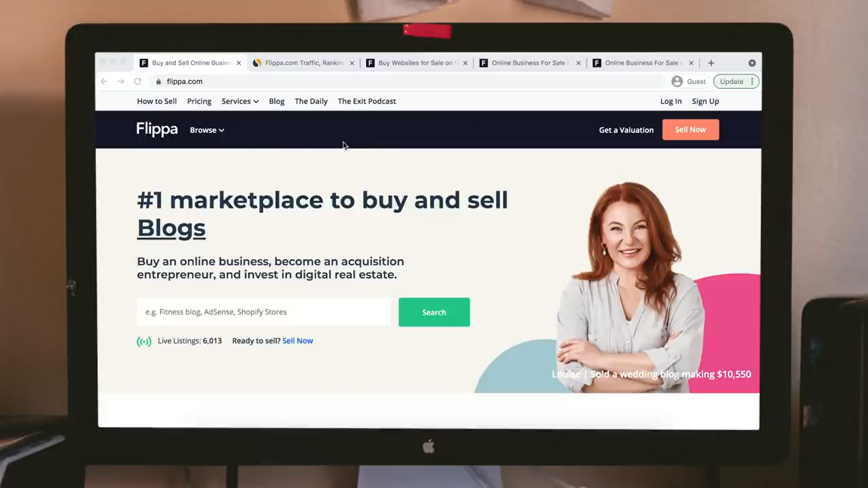The height and width of the screenshot is (488, 868).
Task: Click the orange Sell Now button
Action: (691, 130)
